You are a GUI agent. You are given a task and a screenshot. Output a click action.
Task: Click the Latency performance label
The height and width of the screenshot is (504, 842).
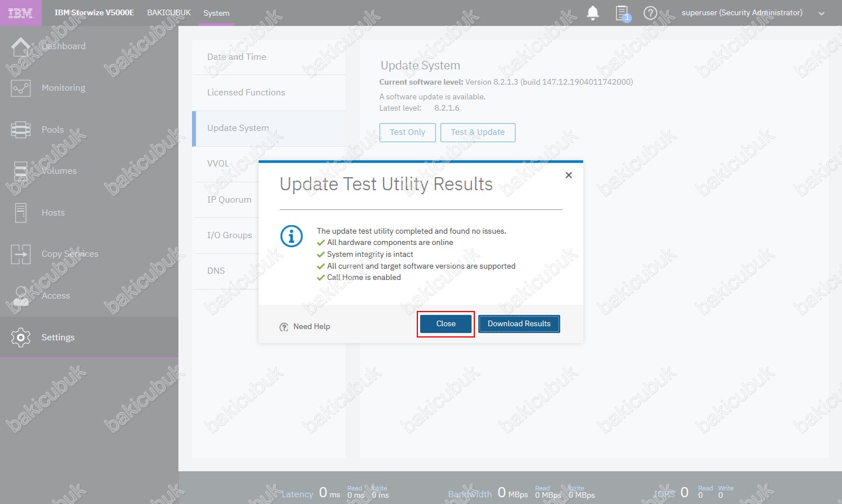297,494
